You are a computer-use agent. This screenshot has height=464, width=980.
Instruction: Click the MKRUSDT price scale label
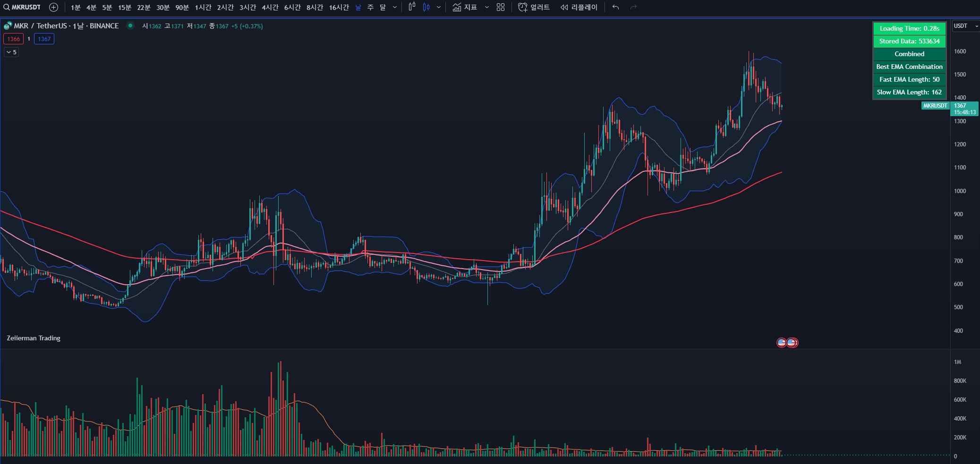click(x=935, y=106)
